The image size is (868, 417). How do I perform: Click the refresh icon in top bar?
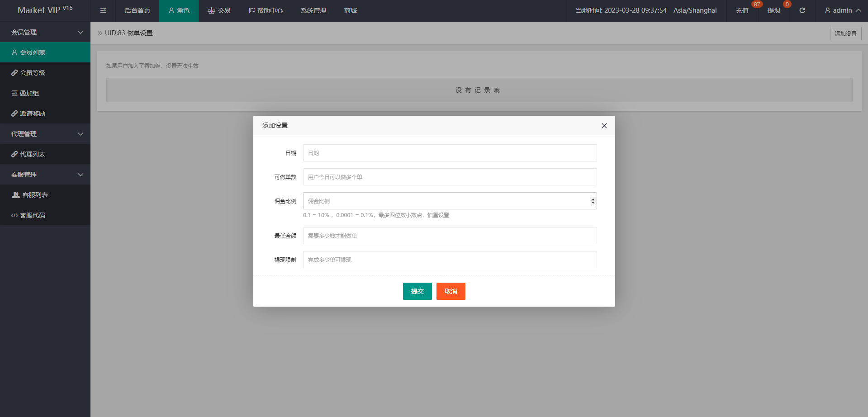802,10
